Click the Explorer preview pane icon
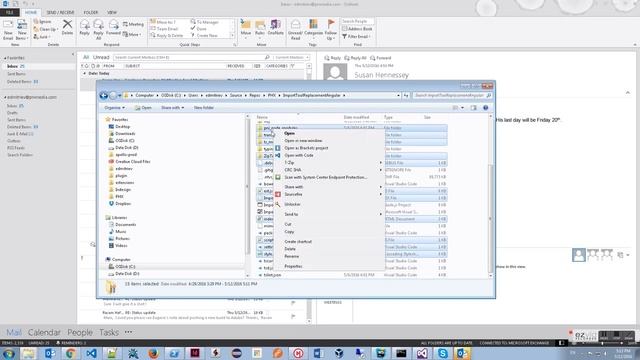The width and height of the screenshot is (640, 360). (473, 108)
